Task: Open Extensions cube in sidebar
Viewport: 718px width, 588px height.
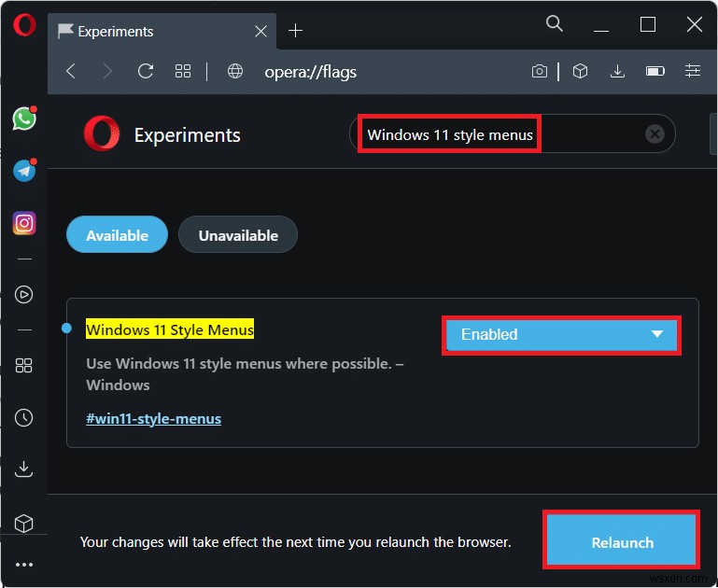Action: [x=24, y=523]
